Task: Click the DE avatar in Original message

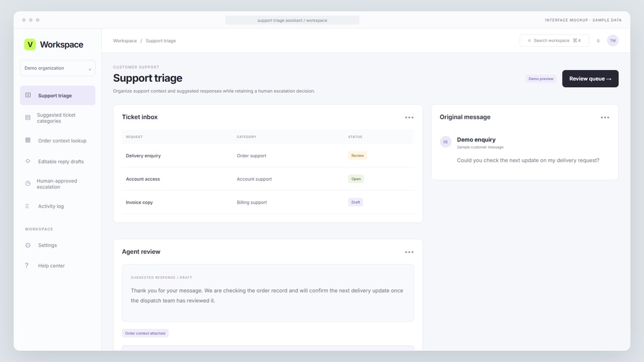Action: [446, 142]
